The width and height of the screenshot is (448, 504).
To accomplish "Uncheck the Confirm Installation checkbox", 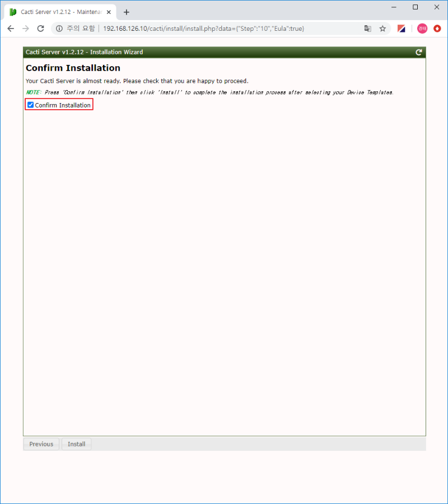I will tap(31, 105).
